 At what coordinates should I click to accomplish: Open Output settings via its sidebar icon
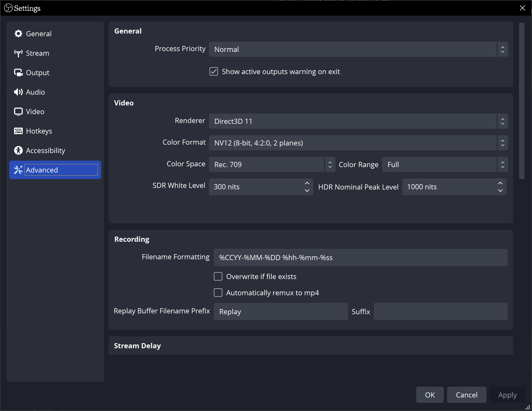click(x=18, y=72)
